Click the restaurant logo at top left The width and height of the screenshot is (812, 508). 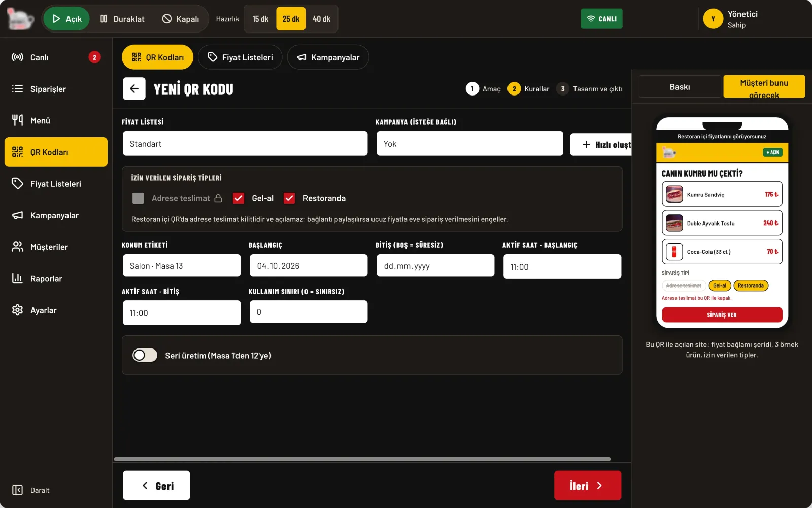coord(20,19)
